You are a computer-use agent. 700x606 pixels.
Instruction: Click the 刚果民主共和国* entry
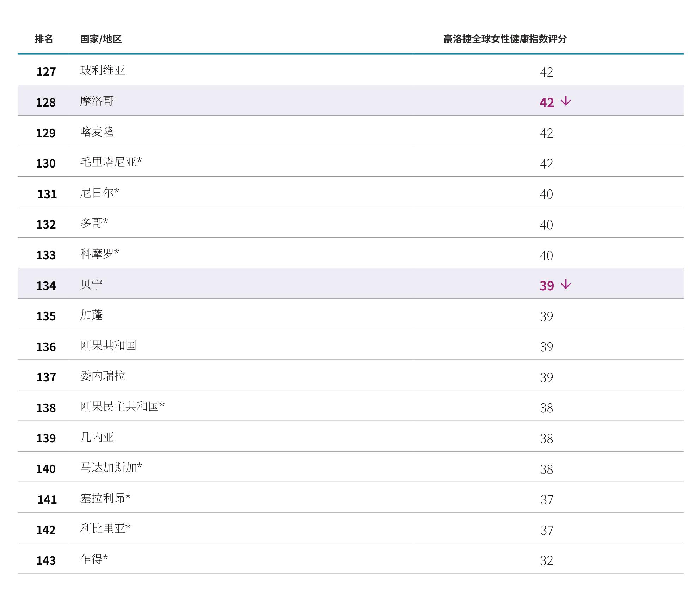[122, 406]
